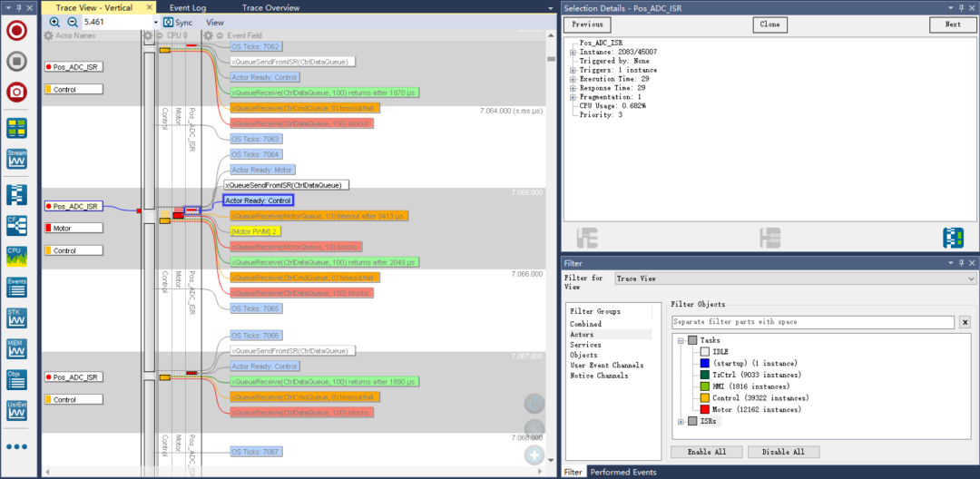Open the View menu in trace toolbar
Screen dimensions: 980x479
coord(215,22)
